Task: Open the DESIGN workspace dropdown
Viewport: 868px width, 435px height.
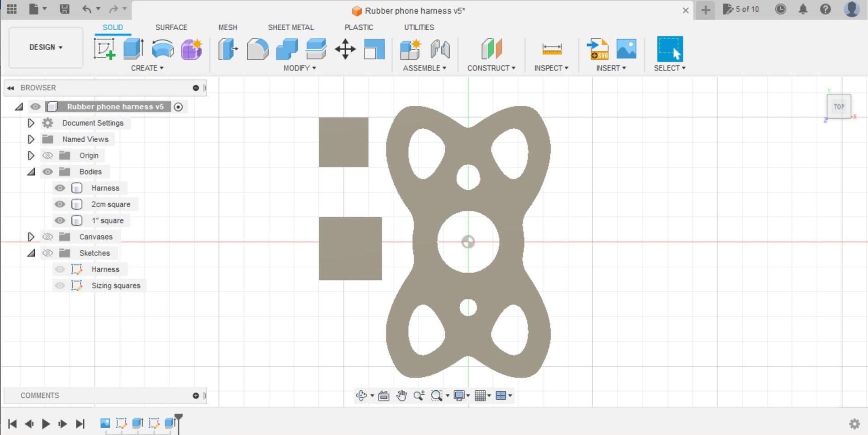Action: pos(46,47)
